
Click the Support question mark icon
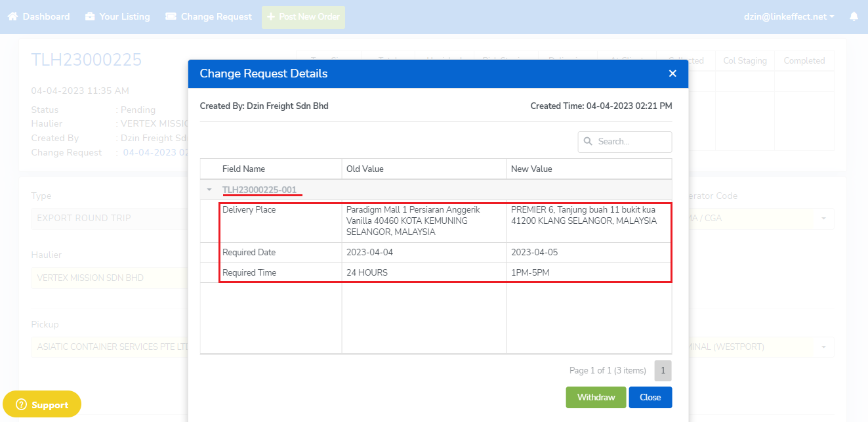click(x=21, y=405)
